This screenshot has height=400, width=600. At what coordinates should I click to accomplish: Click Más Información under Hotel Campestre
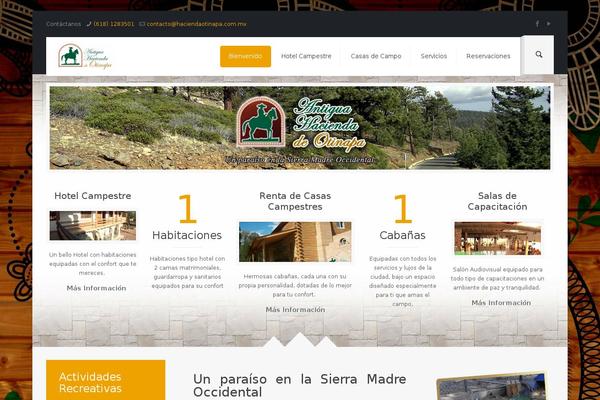pos(96,288)
